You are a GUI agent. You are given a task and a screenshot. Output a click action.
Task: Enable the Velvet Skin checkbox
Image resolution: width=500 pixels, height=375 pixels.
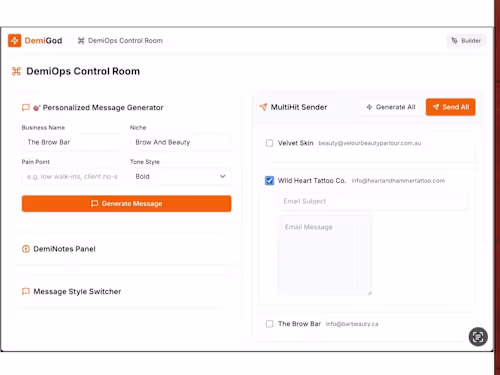point(269,143)
